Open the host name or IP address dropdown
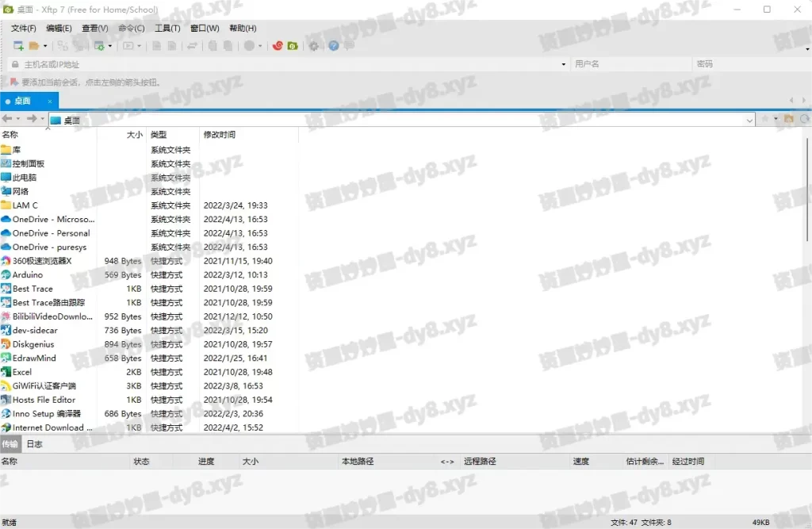Viewport: 812px width, 529px height. [x=563, y=63]
